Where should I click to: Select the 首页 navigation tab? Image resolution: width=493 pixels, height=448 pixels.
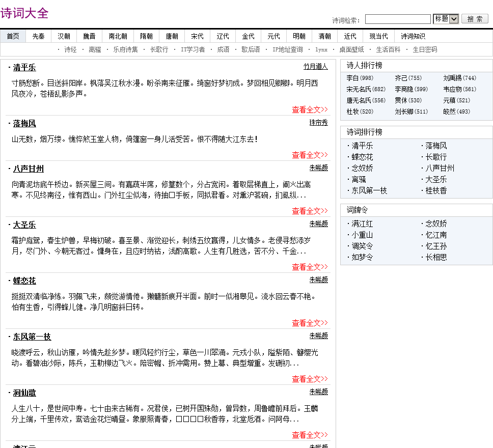pos(13,36)
